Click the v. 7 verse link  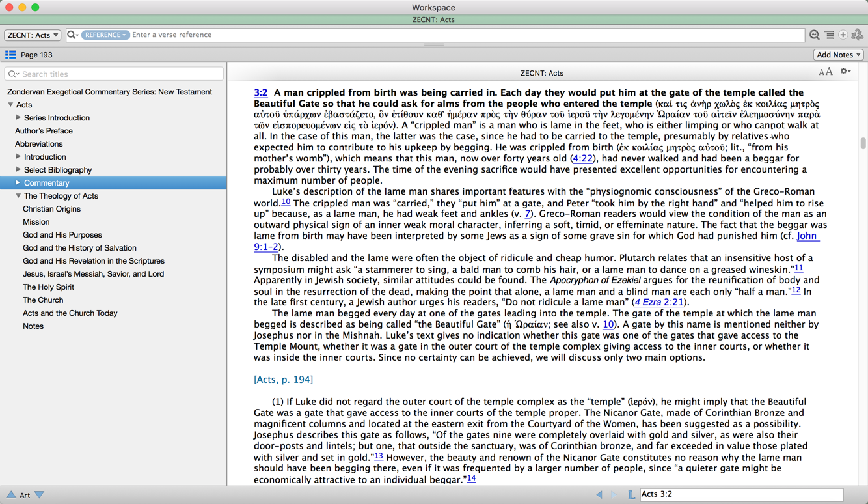tap(528, 214)
